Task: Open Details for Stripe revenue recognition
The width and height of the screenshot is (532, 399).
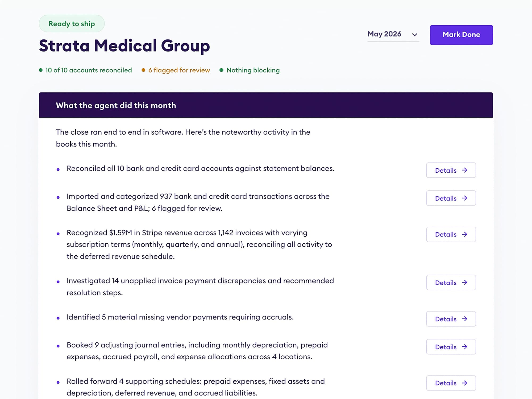Action: (x=451, y=234)
